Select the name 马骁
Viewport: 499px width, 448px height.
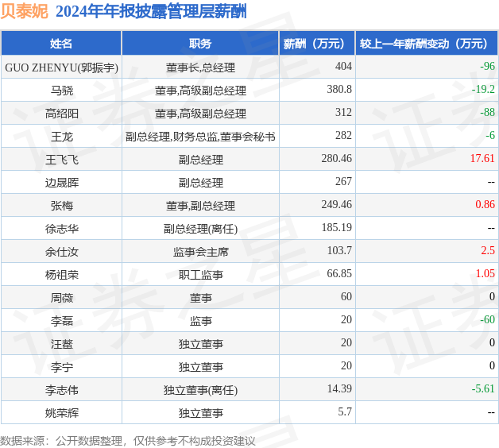[62, 91]
